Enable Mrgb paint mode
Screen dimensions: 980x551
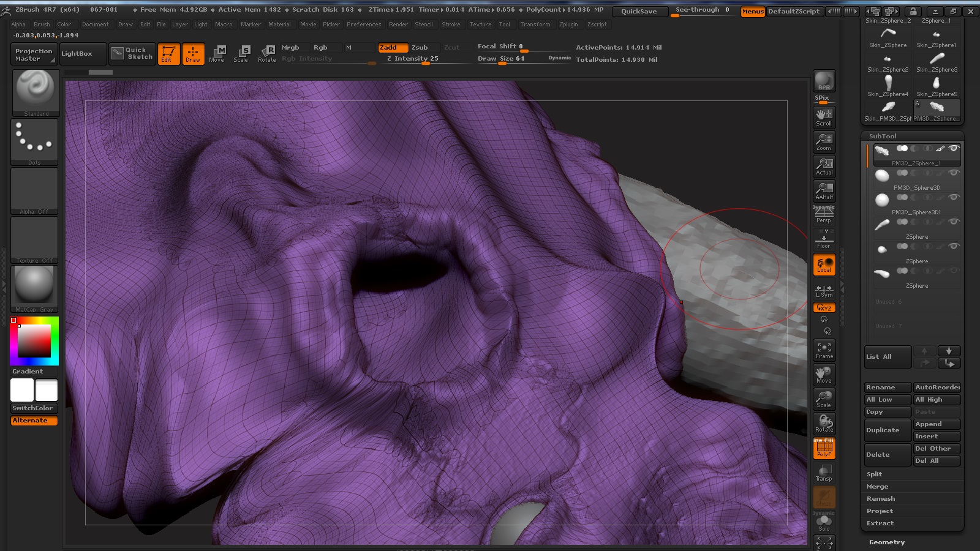295,47
